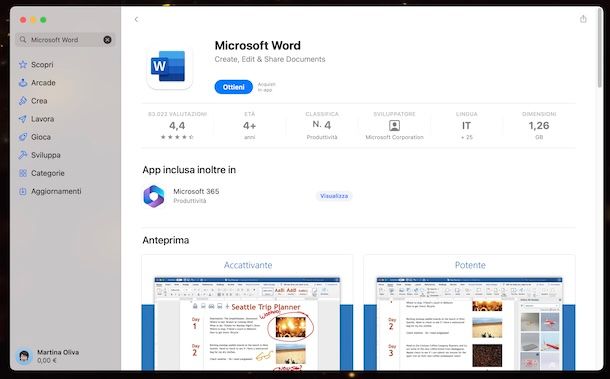610x379 pixels.
Task: Show Aggiornamenti updates page
Action: 56,191
